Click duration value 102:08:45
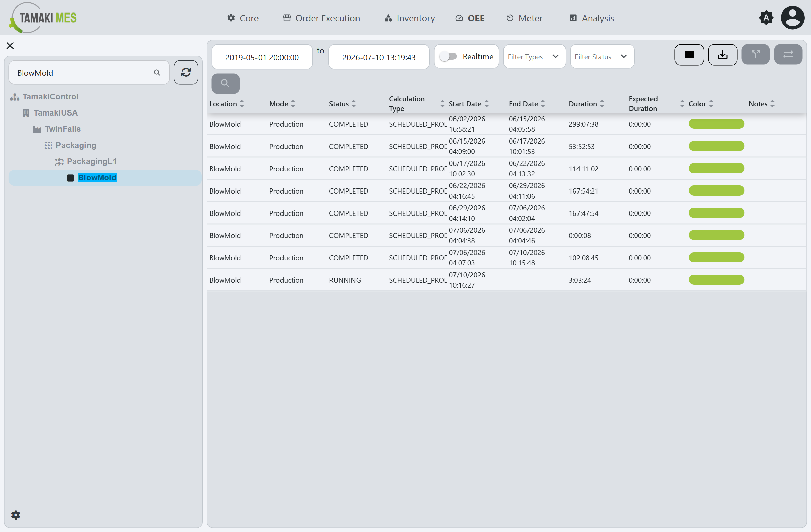The width and height of the screenshot is (811, 532). coord(583,258)
